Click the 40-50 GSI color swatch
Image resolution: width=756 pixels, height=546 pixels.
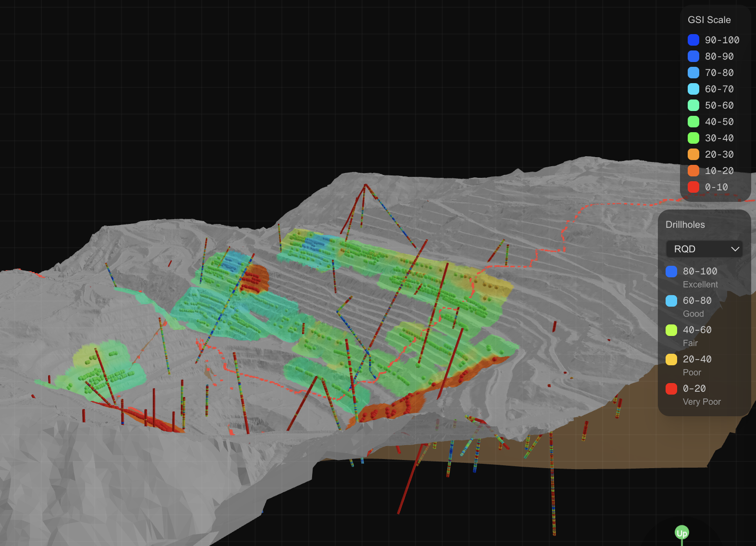click(x=693, y=122)
